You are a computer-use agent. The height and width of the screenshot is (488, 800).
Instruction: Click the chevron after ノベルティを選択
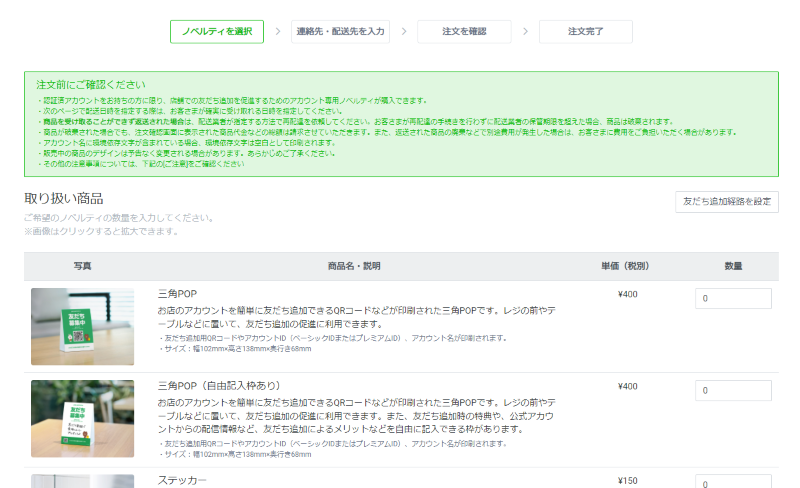tap(277, 32)
